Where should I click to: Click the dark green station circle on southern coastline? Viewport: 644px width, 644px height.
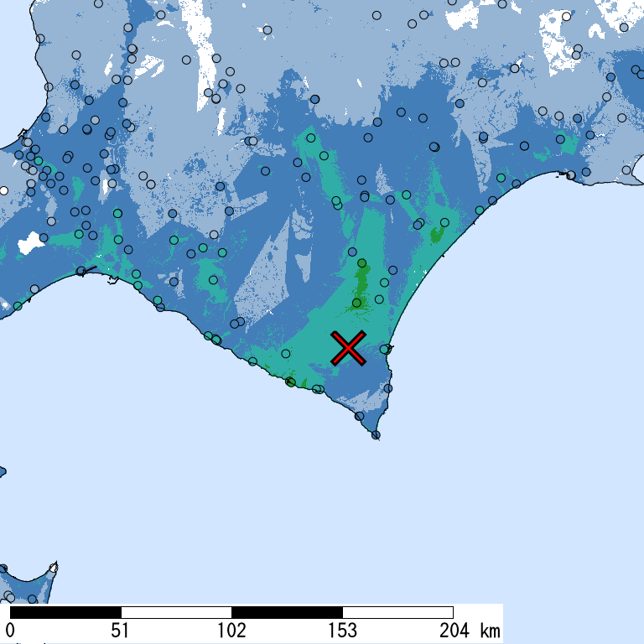(x=291, y=382)
